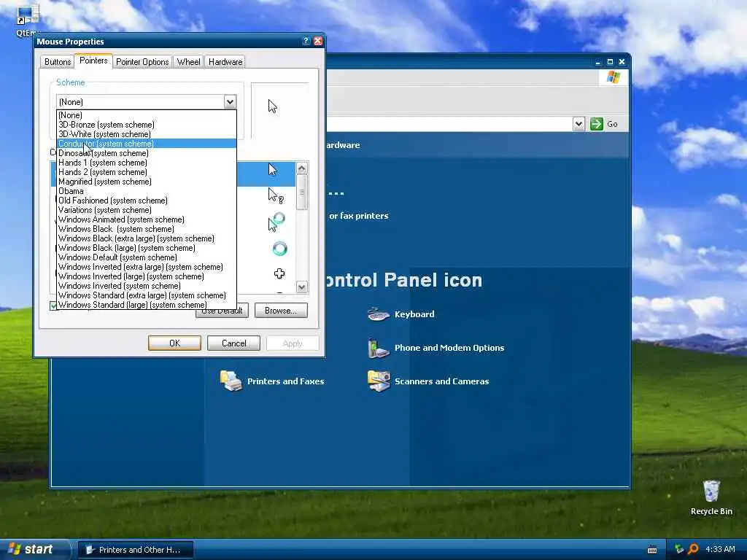747x560 pixels.
Task: Click the Phone and Modem Options link
Action: pos(449,348)
